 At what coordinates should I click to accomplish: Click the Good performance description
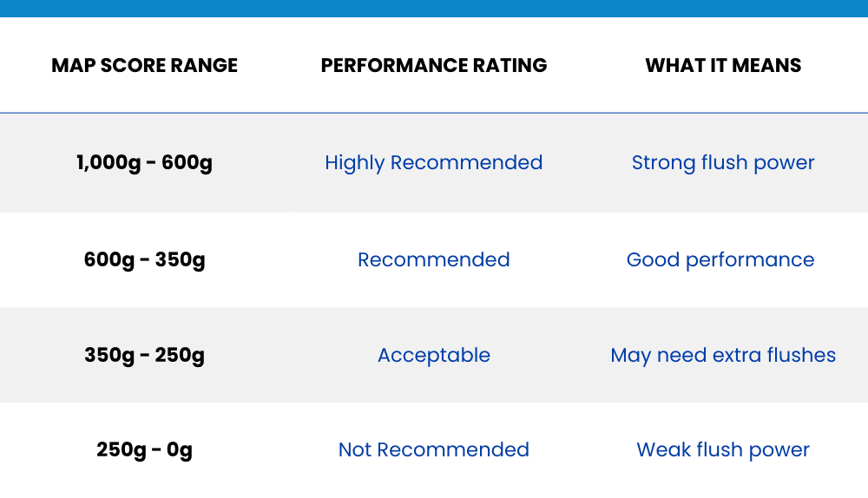click(x=720, y=260)
